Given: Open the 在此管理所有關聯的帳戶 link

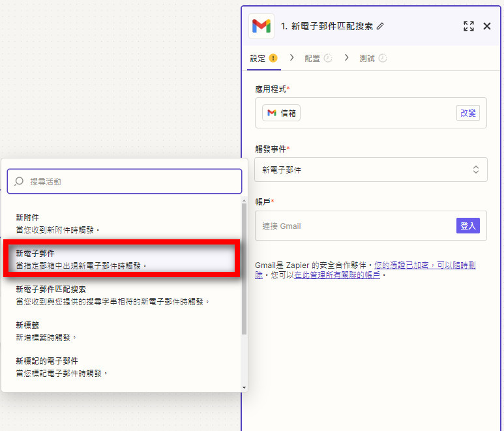Looking at the screenshot, I should (x=337, y=275).
